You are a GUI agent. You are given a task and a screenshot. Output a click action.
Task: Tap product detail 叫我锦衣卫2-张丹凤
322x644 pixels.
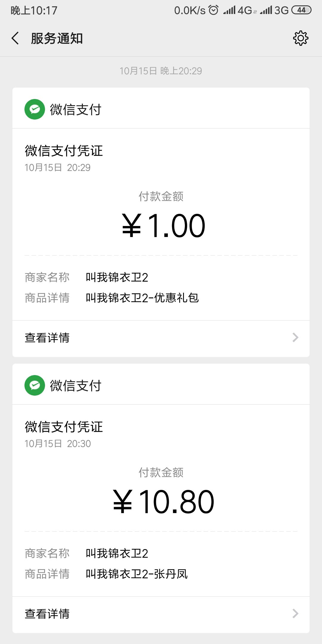tap(137, 574)
